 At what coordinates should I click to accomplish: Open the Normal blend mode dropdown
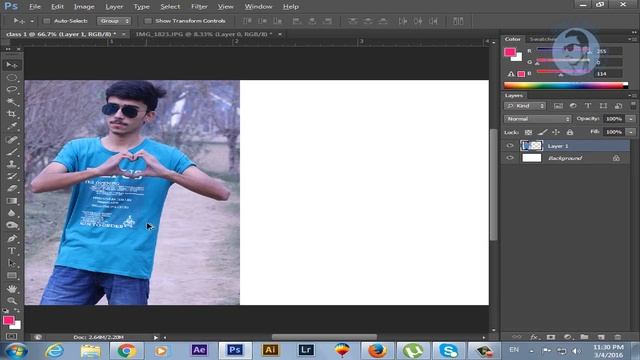538,119
